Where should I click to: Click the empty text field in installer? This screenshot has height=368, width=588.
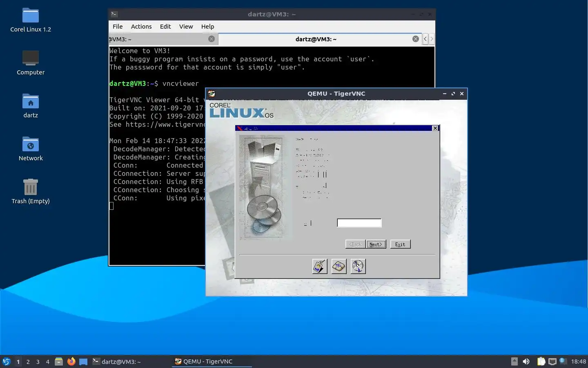click(x=359, y=223)
